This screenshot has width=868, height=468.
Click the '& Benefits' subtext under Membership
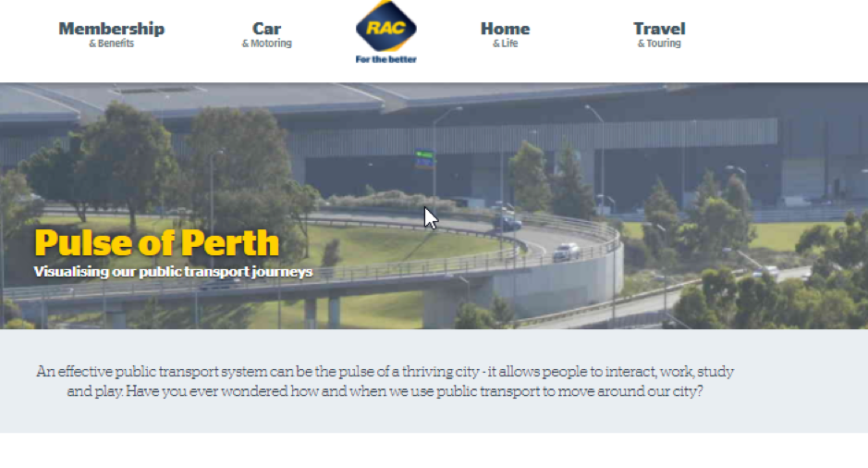point(111,43)
